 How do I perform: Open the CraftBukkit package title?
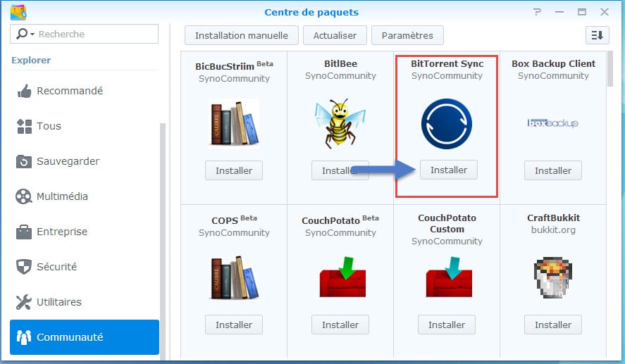coord(553,218)
